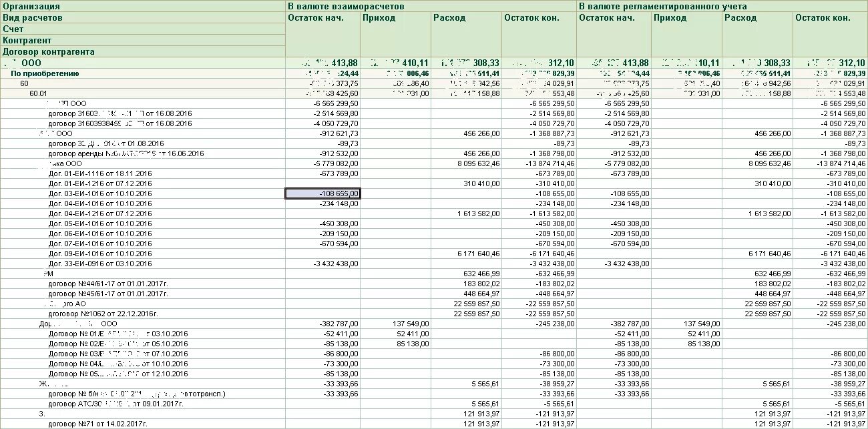Click 6 171 640,46 in регламентированного учета Расход column

(757, 254)
